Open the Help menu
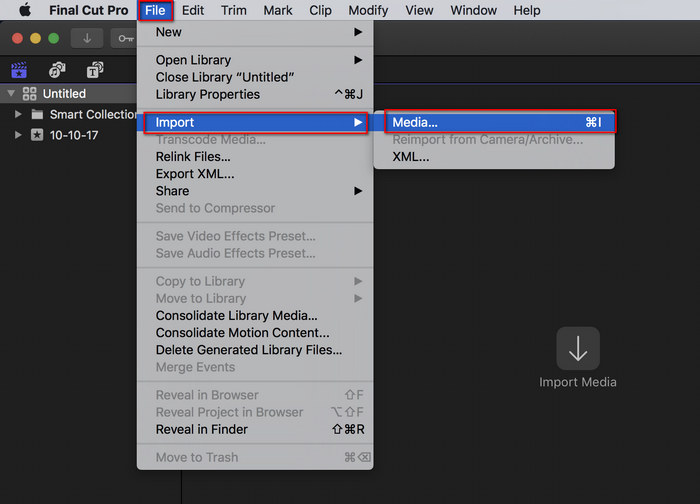 (527, 10)
